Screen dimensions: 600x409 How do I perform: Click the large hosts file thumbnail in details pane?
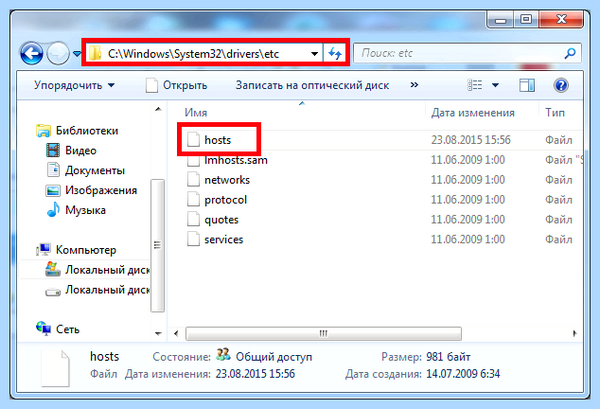[55, 368]
